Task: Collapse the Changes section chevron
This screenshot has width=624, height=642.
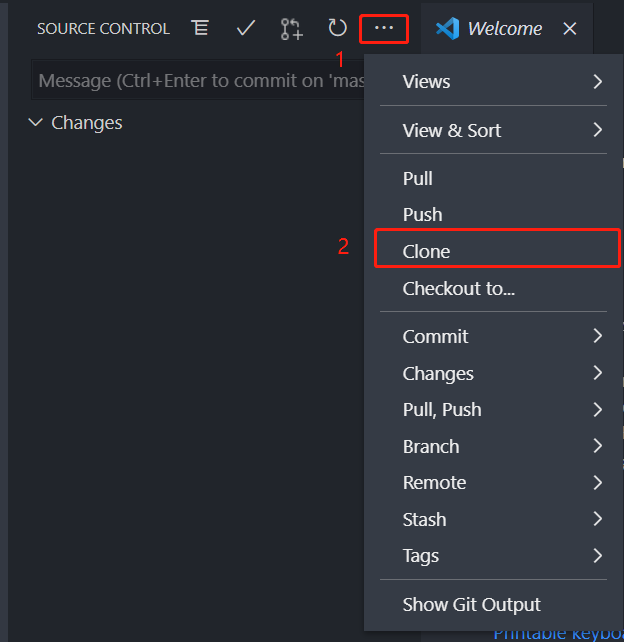Action: (36, 122)
